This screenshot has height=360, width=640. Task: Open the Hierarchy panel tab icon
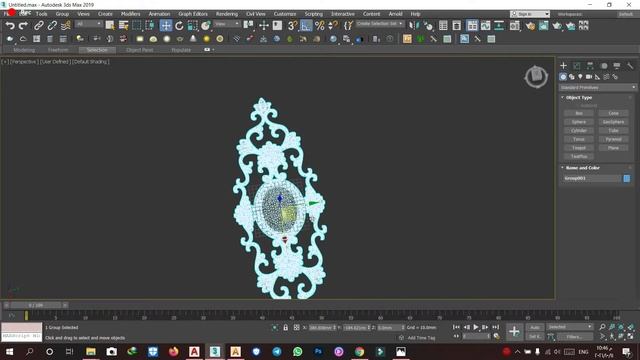[590, 66]
